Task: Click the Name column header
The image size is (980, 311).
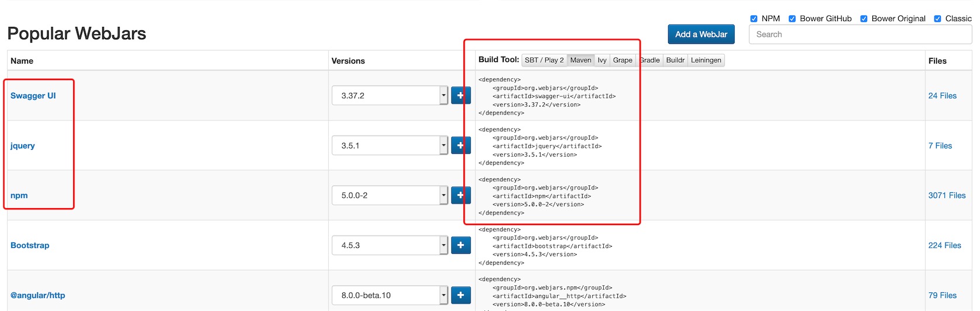Action: coord(22,61)
